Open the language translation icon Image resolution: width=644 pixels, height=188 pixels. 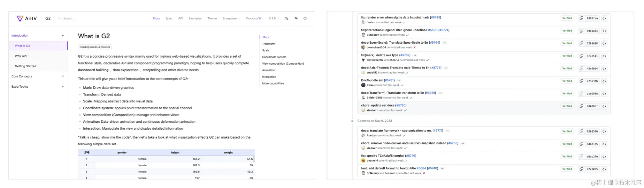286,18
